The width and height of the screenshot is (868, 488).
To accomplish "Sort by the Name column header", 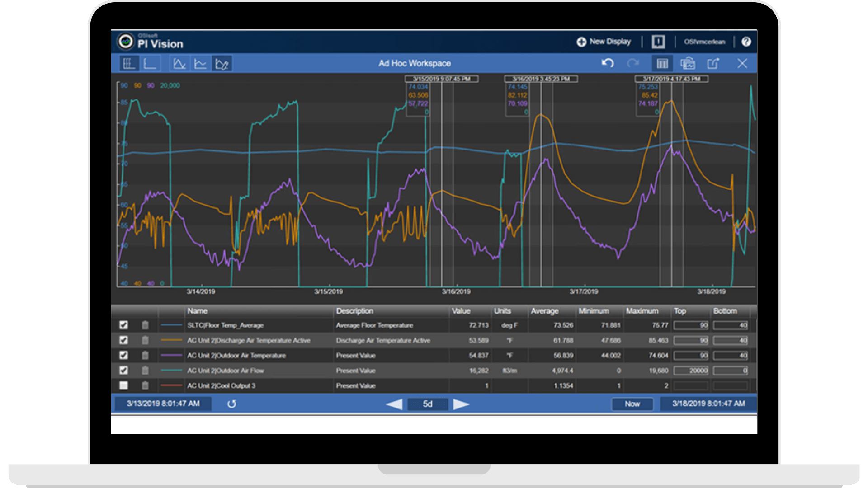I will [x=198, y=311].
